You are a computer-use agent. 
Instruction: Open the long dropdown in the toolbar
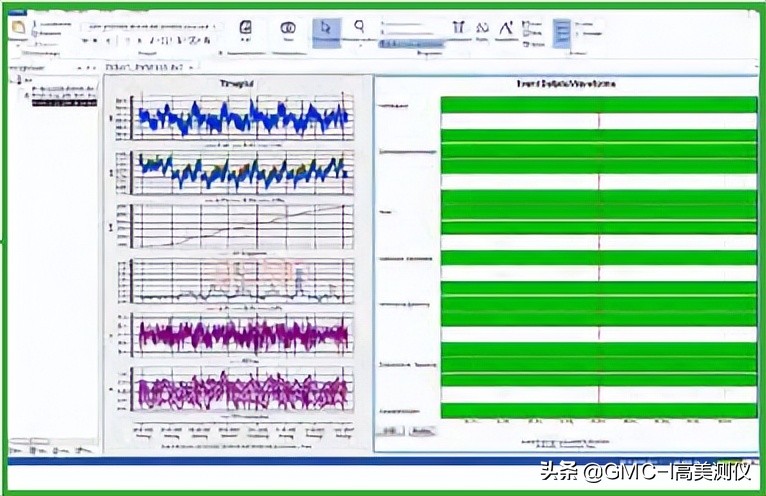(152, 27)
